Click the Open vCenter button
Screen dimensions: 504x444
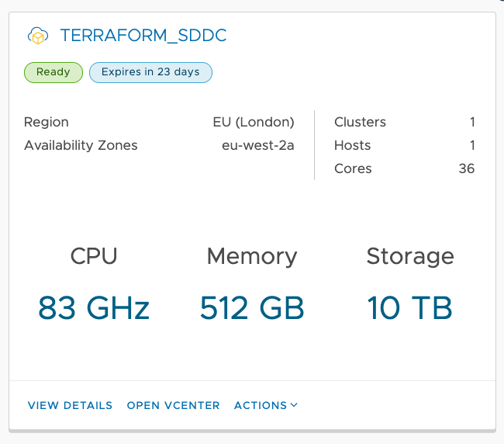(173, 405)
